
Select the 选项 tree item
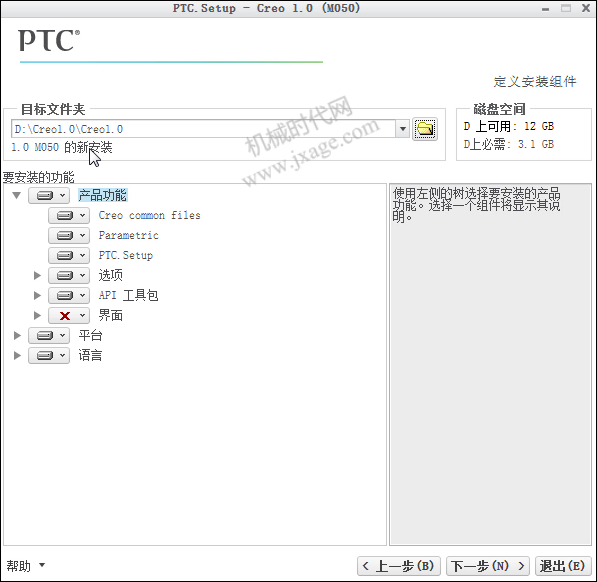click(x=110, y=275)
